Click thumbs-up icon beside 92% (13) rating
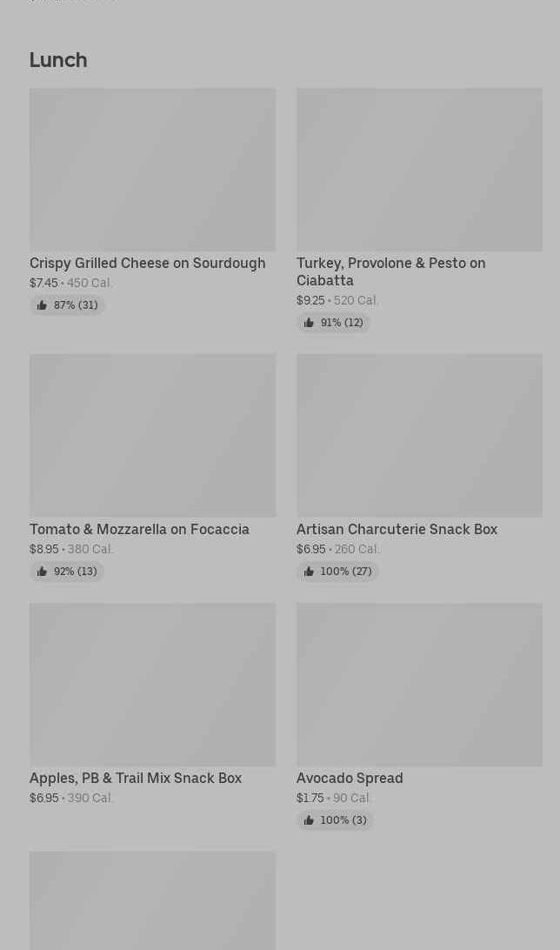This screenshot has height=950, width=560. tap(42, 572)
